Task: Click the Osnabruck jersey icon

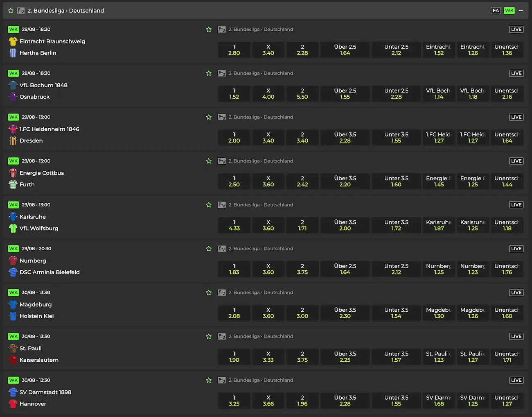Action: 13,97
